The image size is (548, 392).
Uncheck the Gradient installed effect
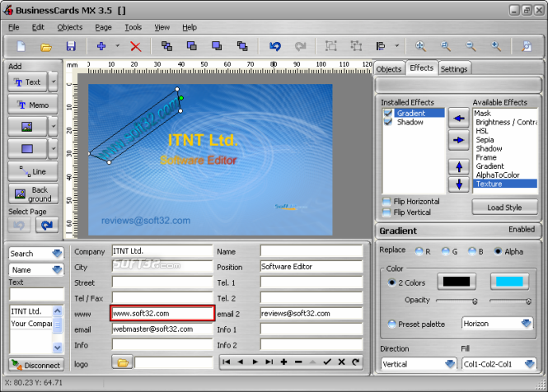[387, 113]
